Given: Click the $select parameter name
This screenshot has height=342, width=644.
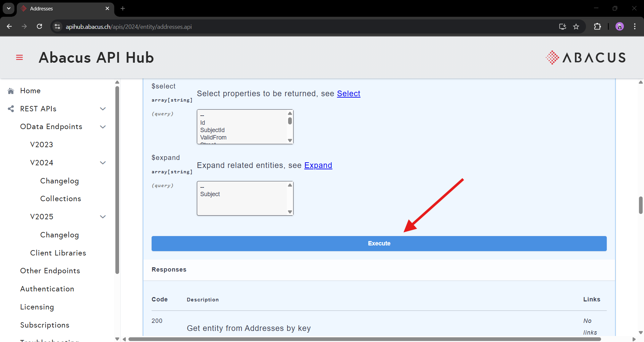Looking at the screenshot, I should (x=164, y=86).
